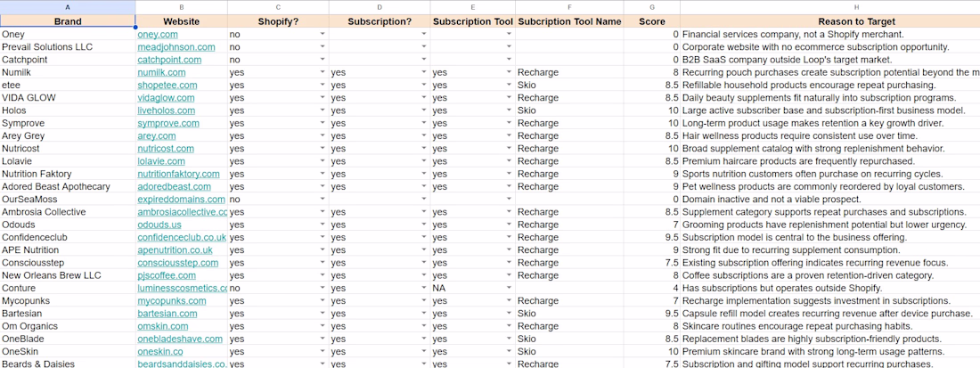This screenshot has height=368, width=980.
Task: Select the Adored Beast Apothecary cell
Action: [68, 187]
